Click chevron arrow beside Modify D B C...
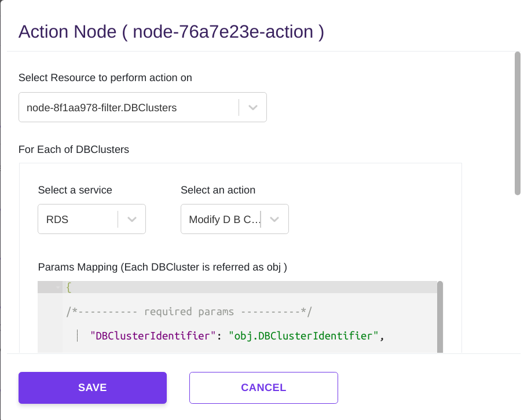 pos(274,220)
